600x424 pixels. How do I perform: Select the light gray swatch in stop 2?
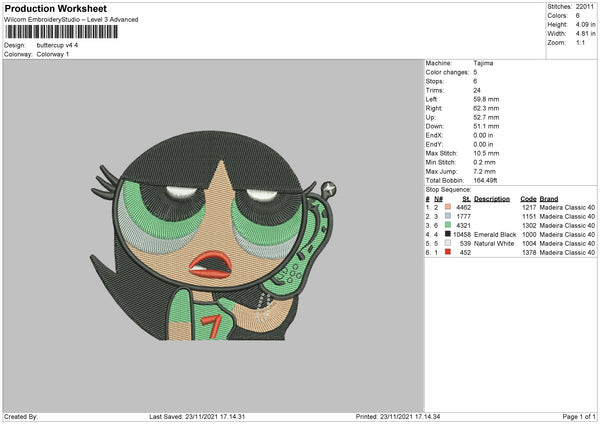446,216
